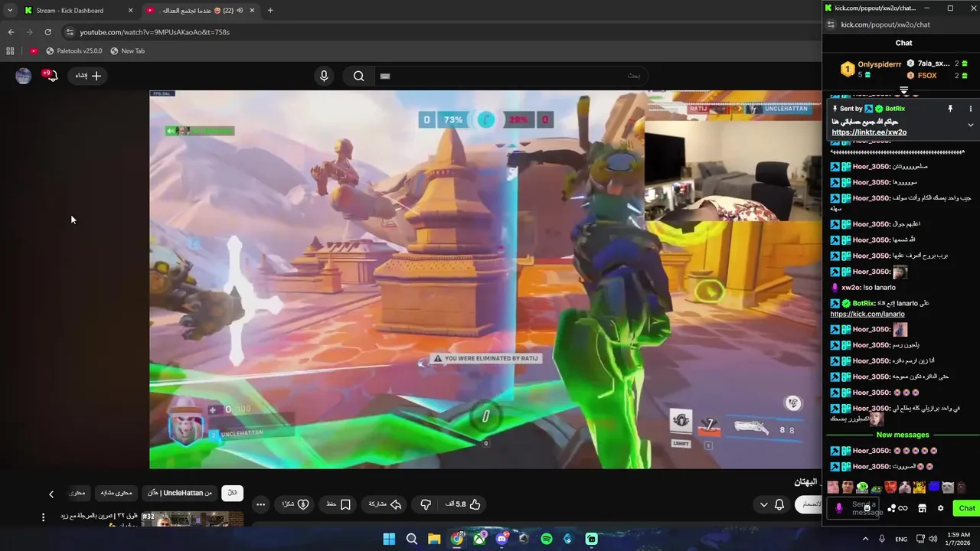Focus the YouTube search field (بحث)
This screenshot has height=551, width=980.
(x=510, y=76)
